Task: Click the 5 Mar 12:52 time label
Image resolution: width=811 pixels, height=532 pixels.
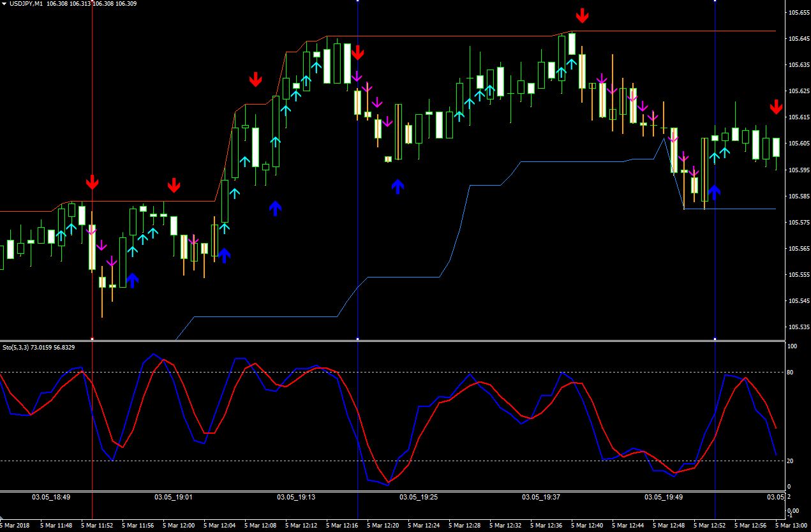Action: (x=710, y=526)
